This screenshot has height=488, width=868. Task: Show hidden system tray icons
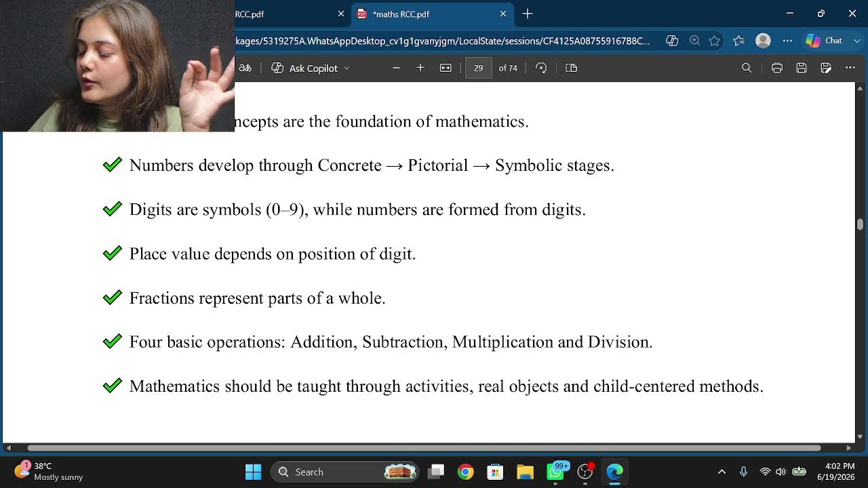722,472
